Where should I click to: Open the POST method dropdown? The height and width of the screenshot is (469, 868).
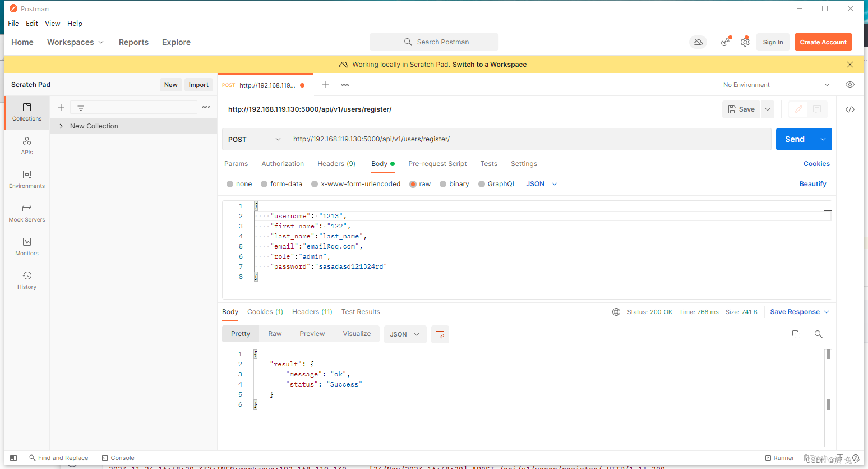(x=255, y=139)
